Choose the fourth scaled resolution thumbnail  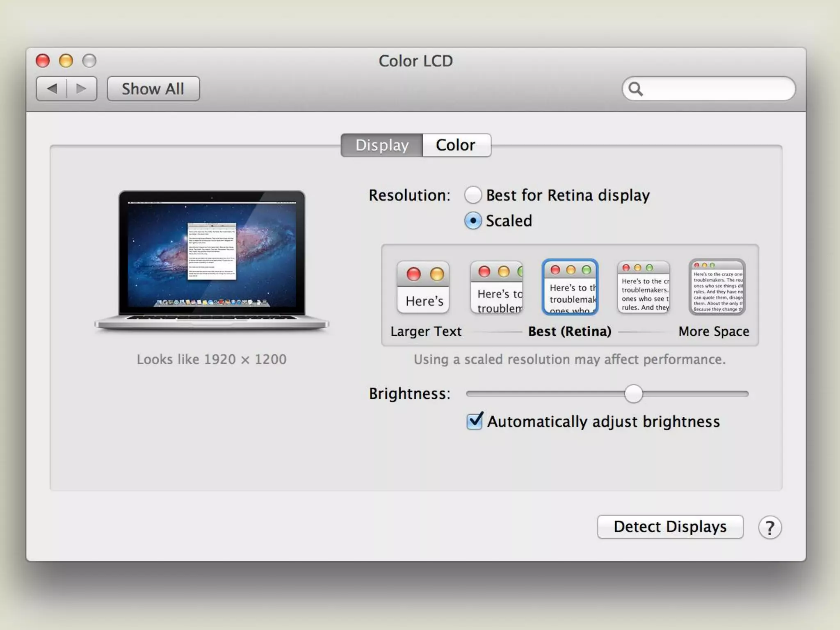tap(643, 287)
